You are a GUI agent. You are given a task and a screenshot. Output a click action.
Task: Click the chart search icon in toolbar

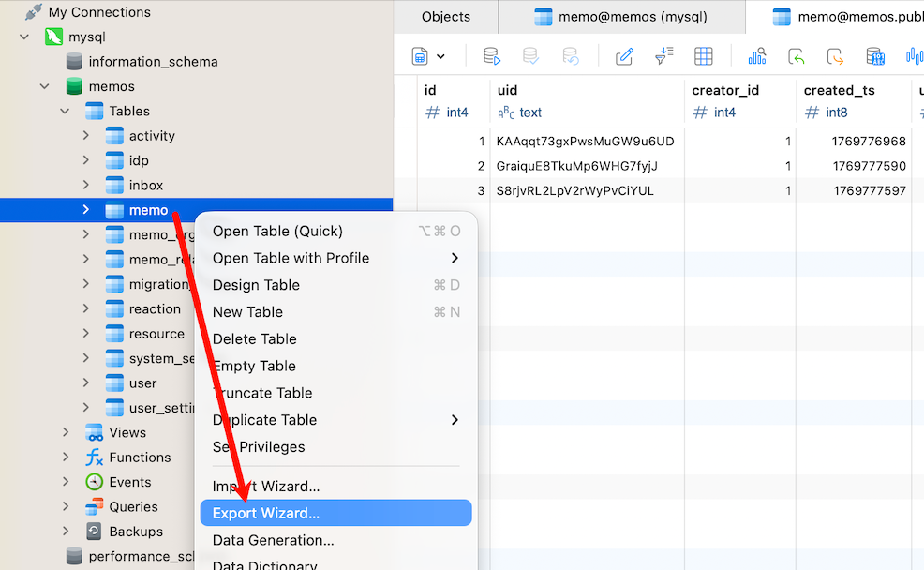[x=757, y=57]
